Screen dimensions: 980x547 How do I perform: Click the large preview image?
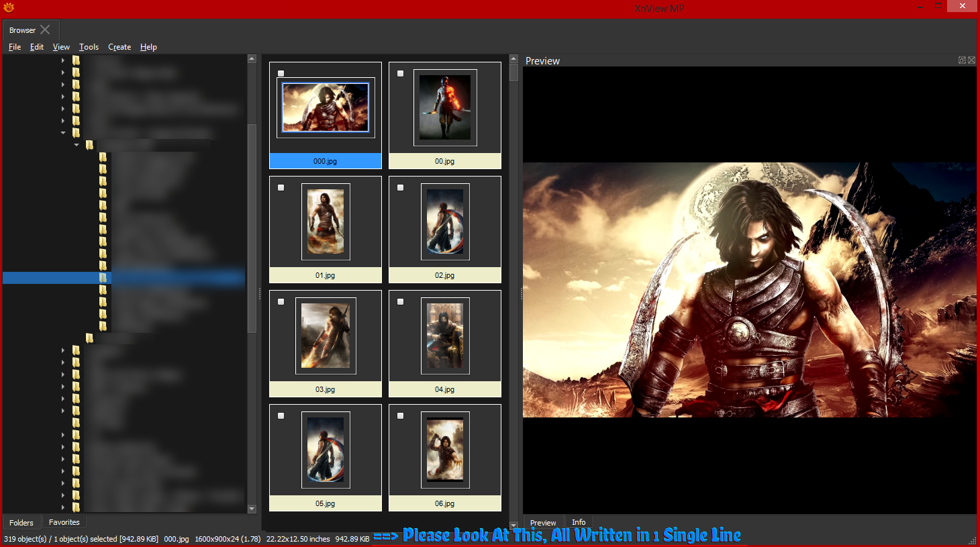click(x=750, y=290)
